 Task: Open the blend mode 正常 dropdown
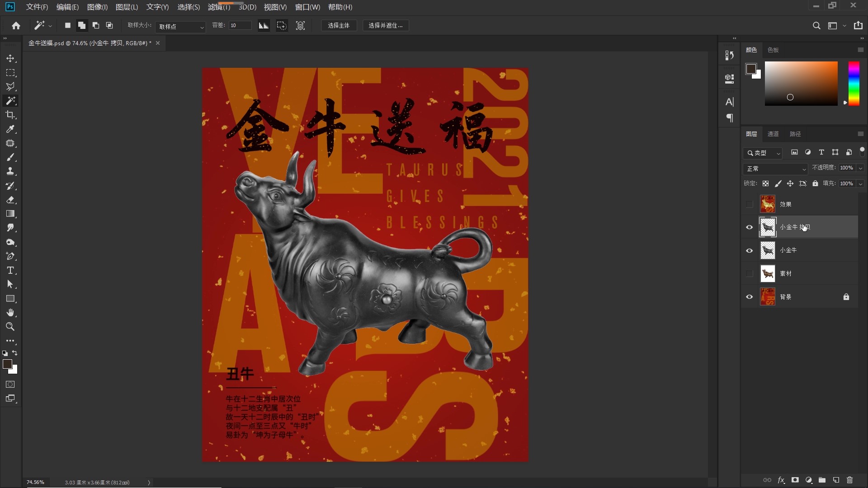pos(775,169)
